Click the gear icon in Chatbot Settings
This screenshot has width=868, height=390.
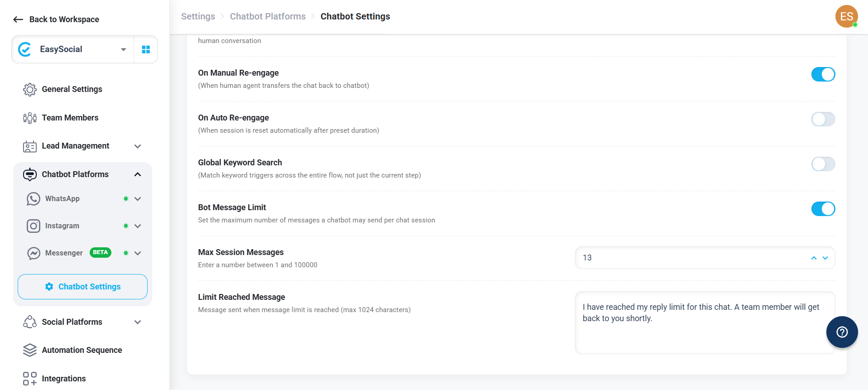[49, 287]
